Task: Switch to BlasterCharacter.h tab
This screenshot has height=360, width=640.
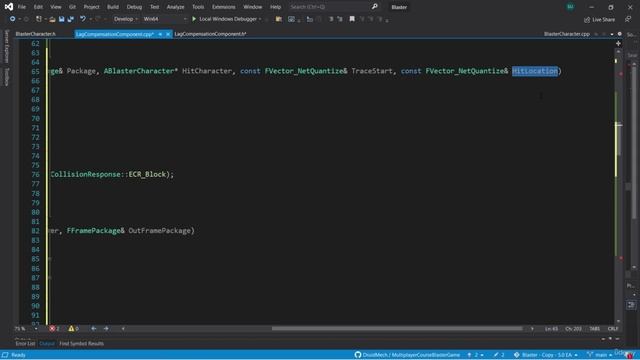Action: 36,34
